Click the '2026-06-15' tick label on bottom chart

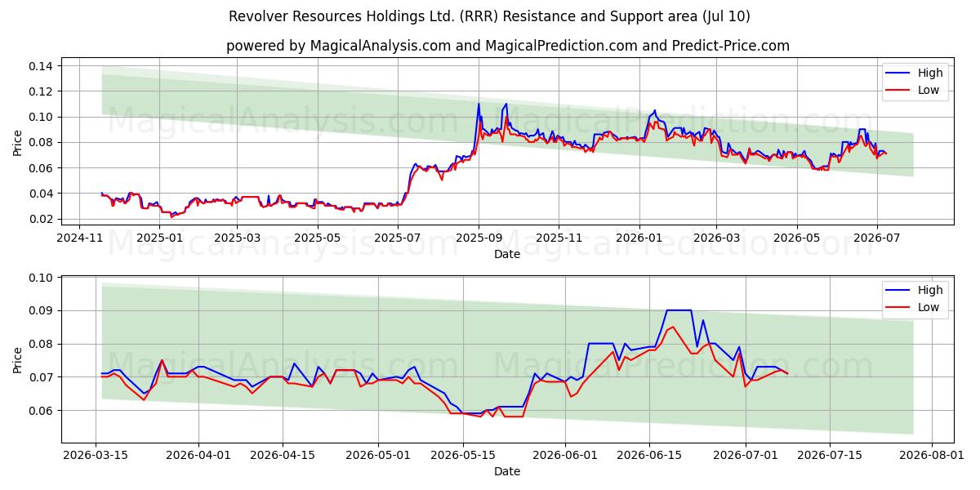pyautogui.click(x=650, y=455)
